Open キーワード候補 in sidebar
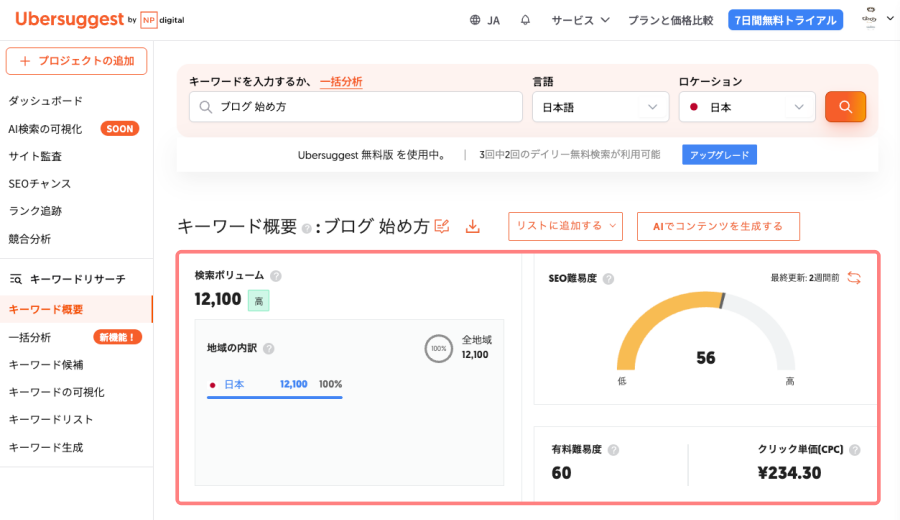The width and height of the screenshot is (900, 520). coord(46,364)
